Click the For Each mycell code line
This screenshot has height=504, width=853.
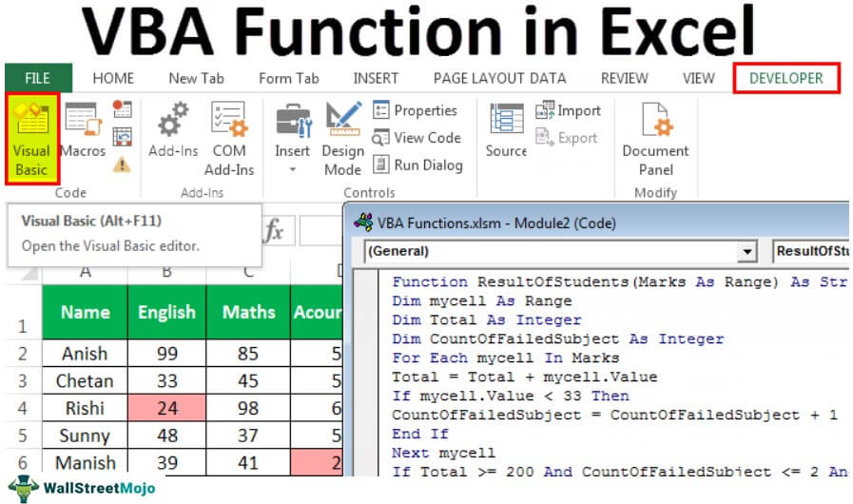(x=505, y=359)
